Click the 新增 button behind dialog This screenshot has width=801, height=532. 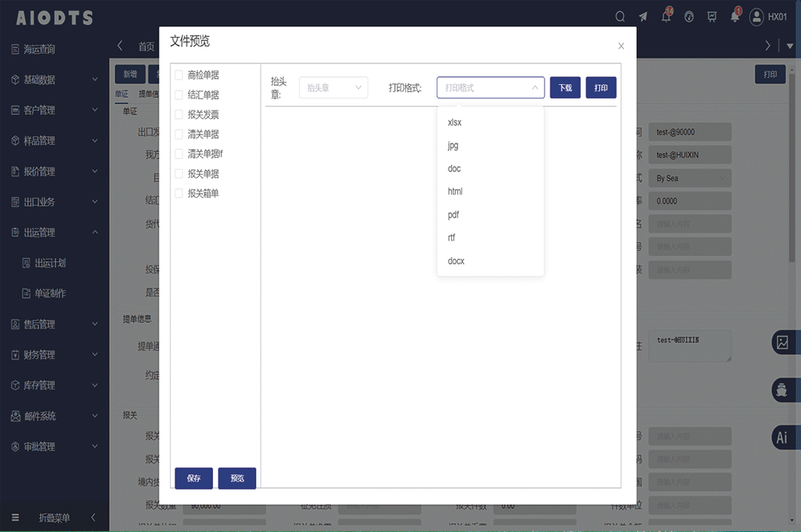(131, 75)
